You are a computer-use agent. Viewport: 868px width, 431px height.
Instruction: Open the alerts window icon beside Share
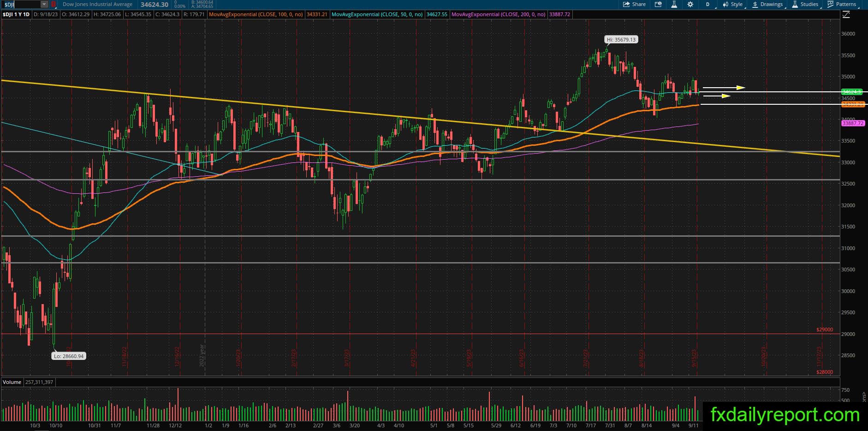click(x=658, y=4)
